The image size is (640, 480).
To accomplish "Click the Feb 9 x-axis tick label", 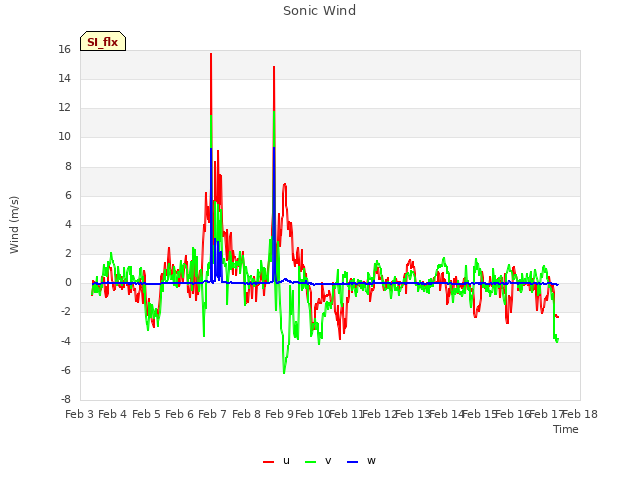I will [x=279, y=414].
